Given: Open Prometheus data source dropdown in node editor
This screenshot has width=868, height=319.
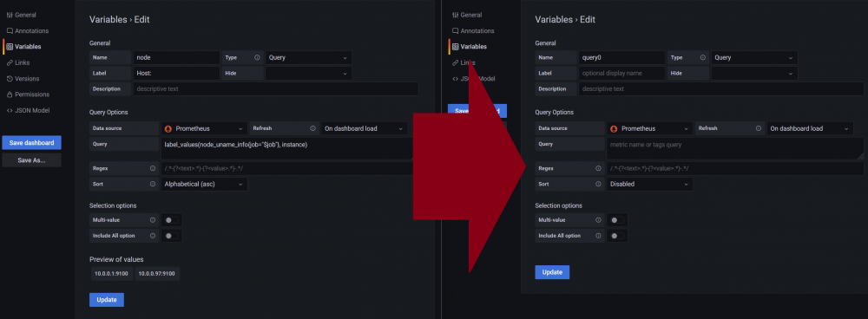Looking at the screenshot, I should coord(204,129).
